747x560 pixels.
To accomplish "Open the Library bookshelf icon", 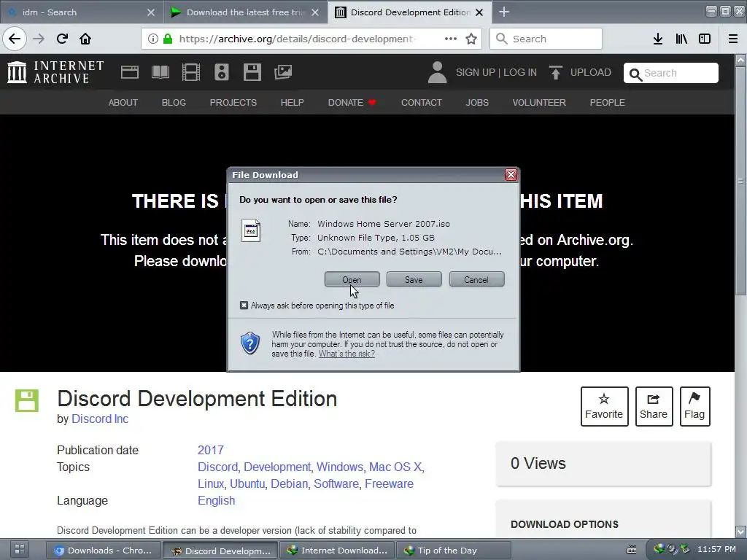I will (x=681, y=39).
